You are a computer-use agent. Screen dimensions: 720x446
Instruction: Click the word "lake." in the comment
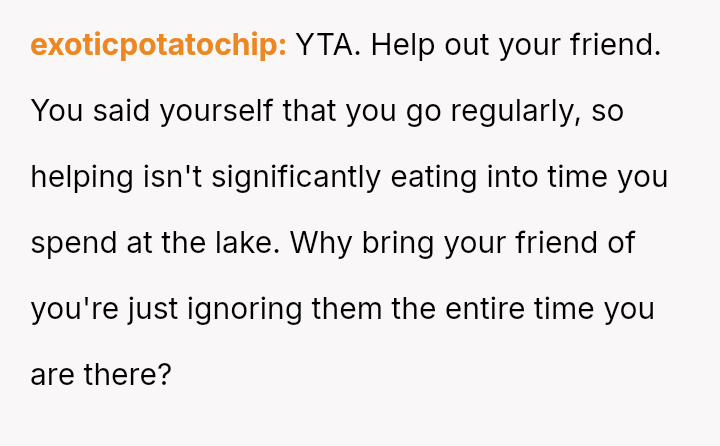click(x=241, y=243)
